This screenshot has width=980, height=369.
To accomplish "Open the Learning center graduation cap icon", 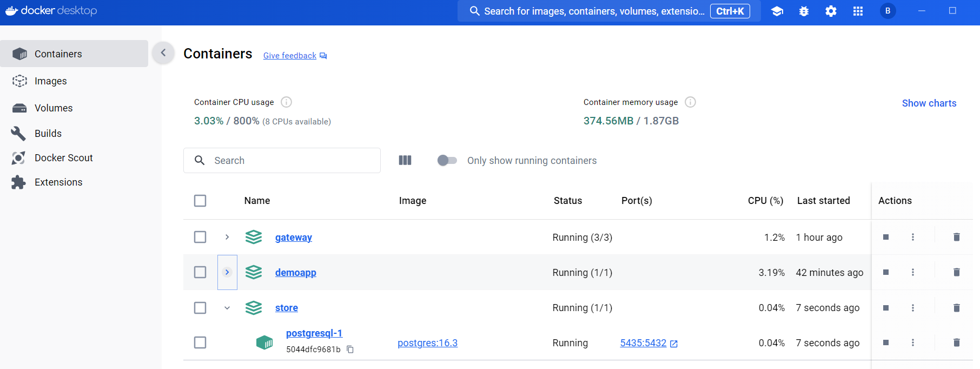I will [x=777, y=11].
